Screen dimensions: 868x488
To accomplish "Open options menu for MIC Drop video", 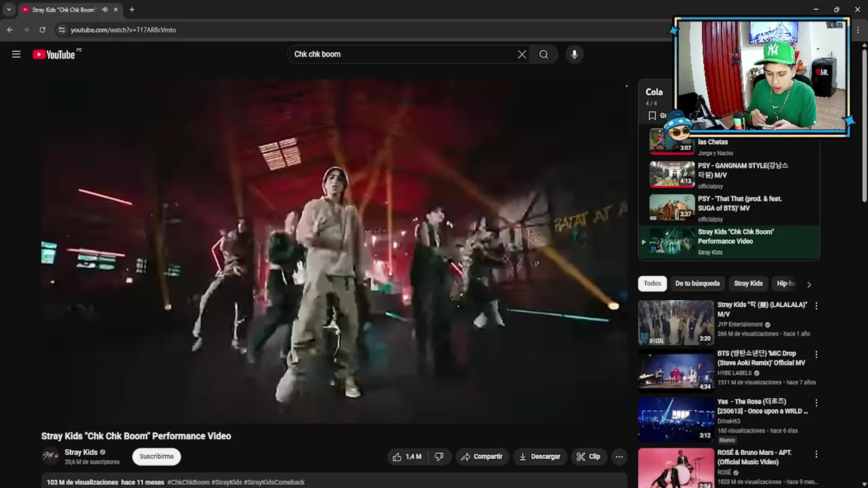I will click(816, 354).
